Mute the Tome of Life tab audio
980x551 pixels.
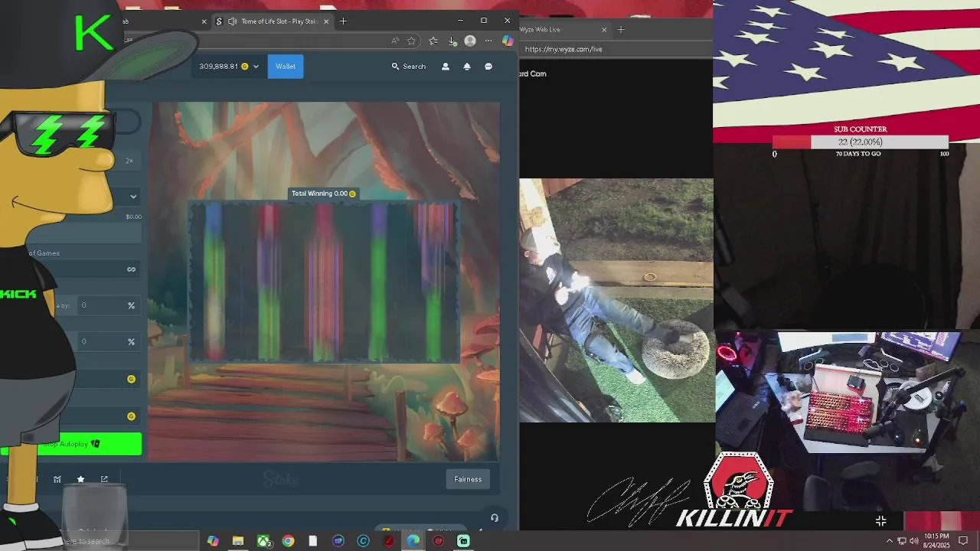[232, 21]
